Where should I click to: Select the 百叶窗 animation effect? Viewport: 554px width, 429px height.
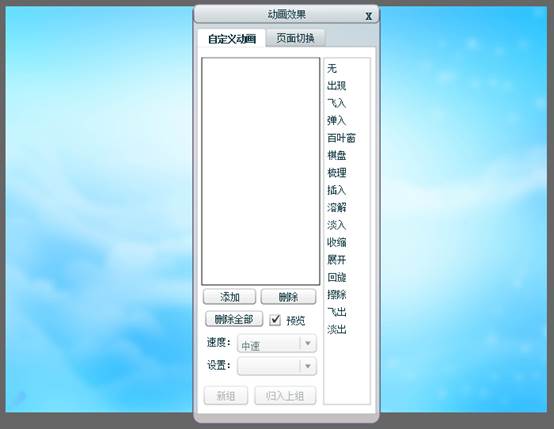[341, 138]
